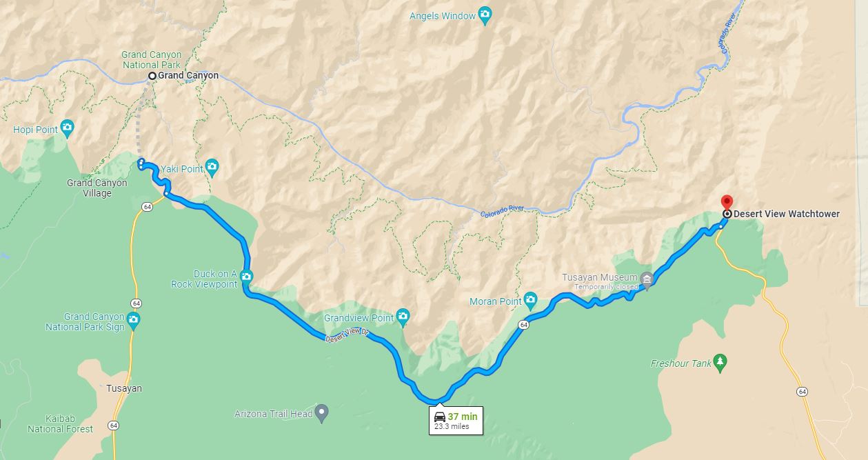The height and width of the screenshot is (460, 868).
Task: Select the Grandview Point camera icon
Action: click(403, 317)
